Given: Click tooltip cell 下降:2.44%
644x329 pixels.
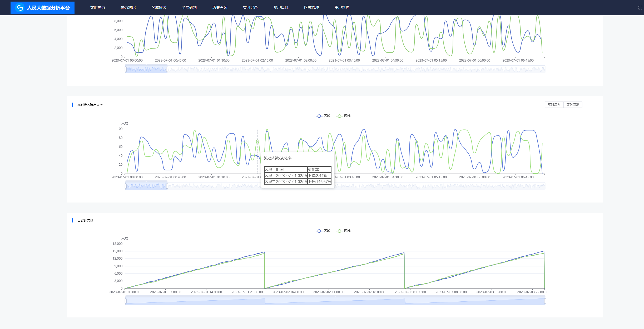Looking at the screenshot, I should 319,176.
